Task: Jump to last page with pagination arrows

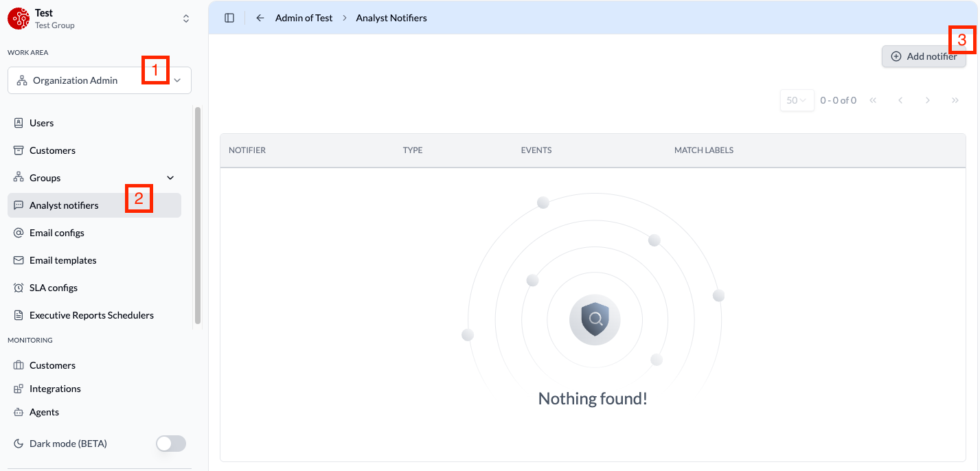Action: (x=955, y=100)
